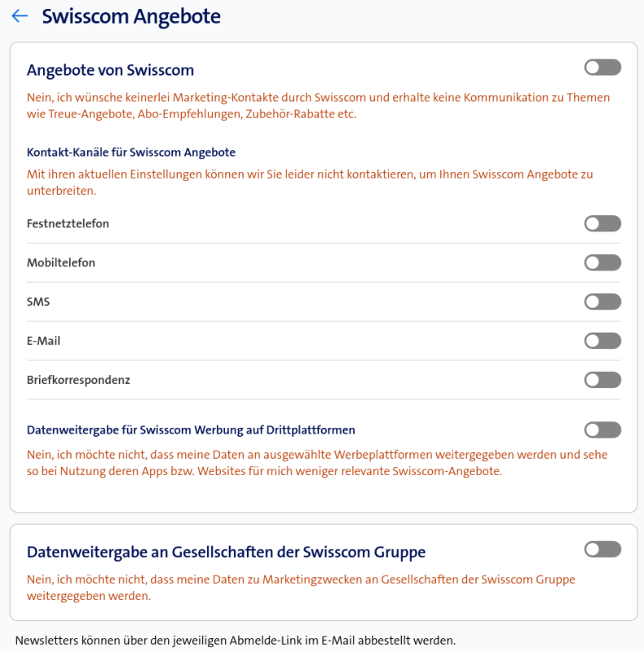This screenshot has height=652, width=644.
Task: Click the Datenweitergabe an Gesellschaften heading text
Action: [x=226, y=552]
